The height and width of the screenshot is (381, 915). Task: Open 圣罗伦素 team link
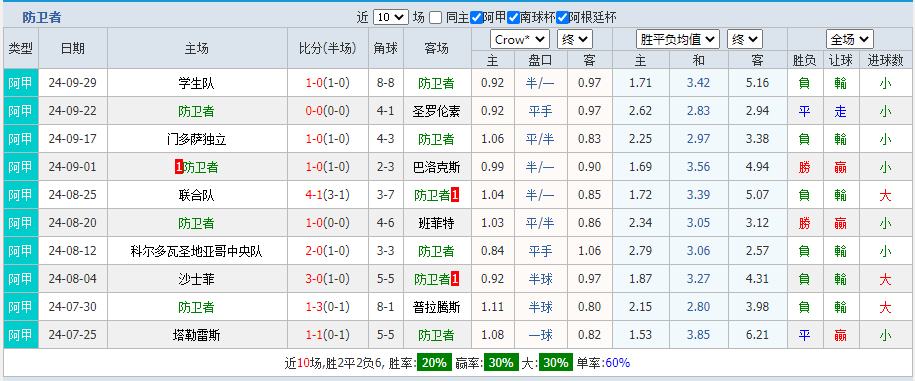[x=436, y=111]
